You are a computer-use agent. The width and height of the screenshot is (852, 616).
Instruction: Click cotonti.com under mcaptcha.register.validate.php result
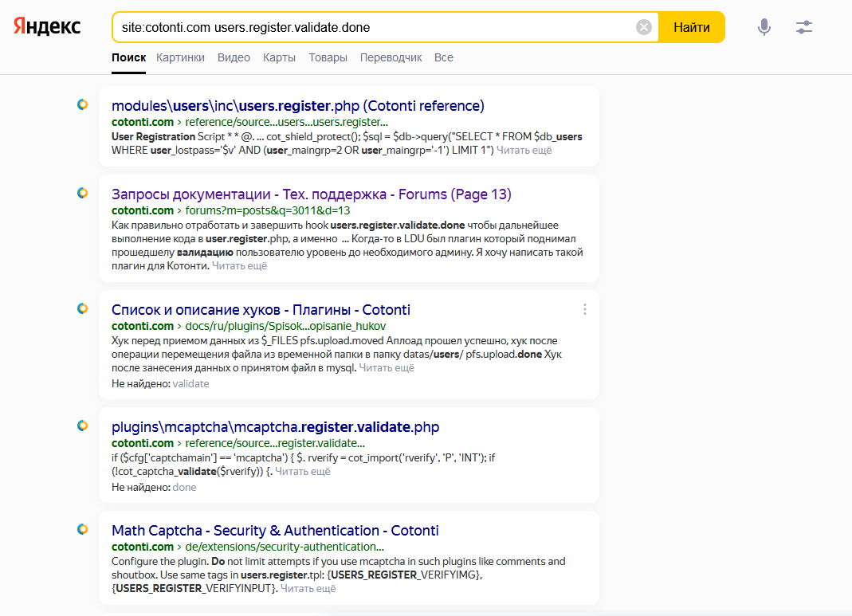coord(143,443)
